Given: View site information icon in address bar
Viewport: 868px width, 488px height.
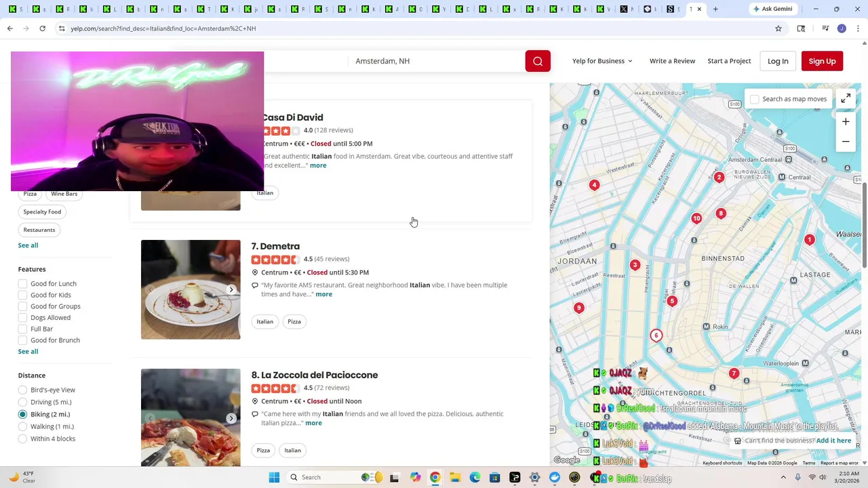Looking at the screenshot, I should click(x=62, y=28).
